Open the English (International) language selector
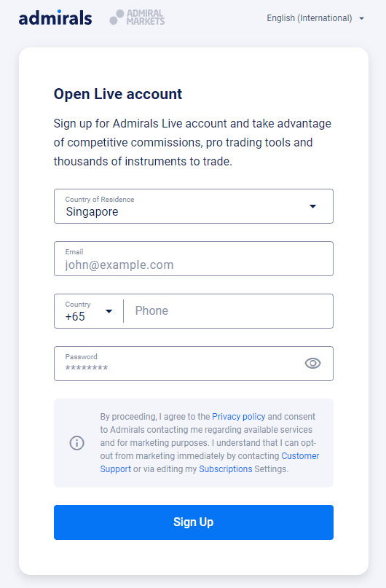The width and height of the screenshot is (386, 588). [315, 18]
